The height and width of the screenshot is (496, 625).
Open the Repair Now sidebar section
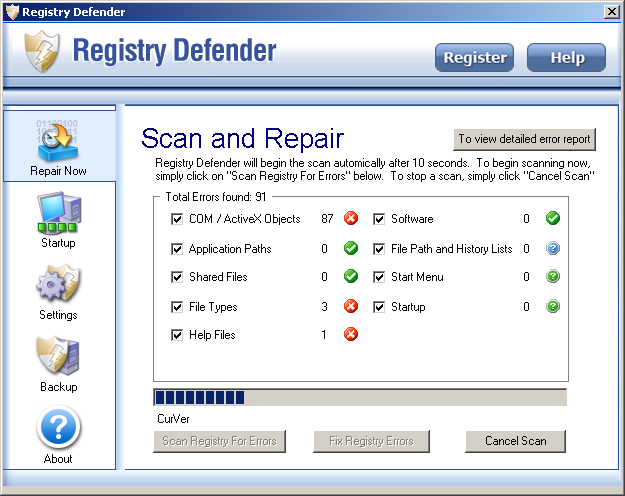coord(59,147)
